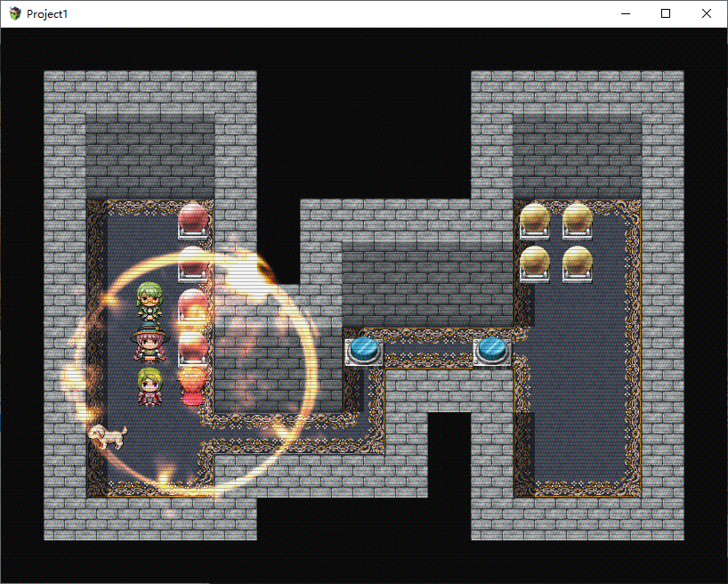Image resolution: width=728 pixels, height=584 pixels.
Task: Click the right blue floor switch
Action: [x=492, y=351]
